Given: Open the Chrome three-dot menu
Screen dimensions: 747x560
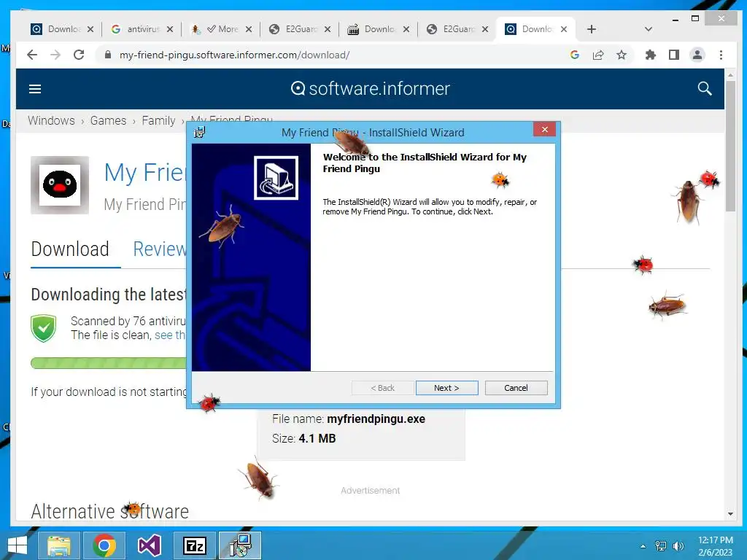Looking at the screenshot, I should pyautogui.click(x=721, y=55).
